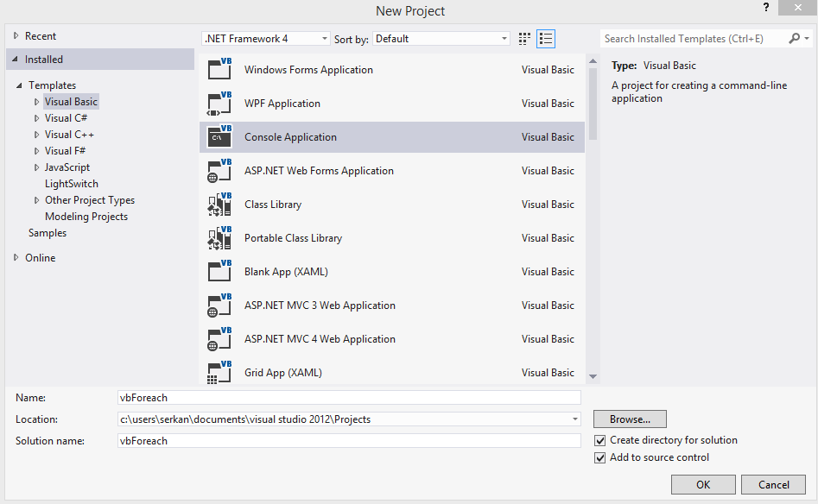Uncheck Add to source control
This screenshot has height=504, width=818.
pyautogui.click(x=600, y=457)
